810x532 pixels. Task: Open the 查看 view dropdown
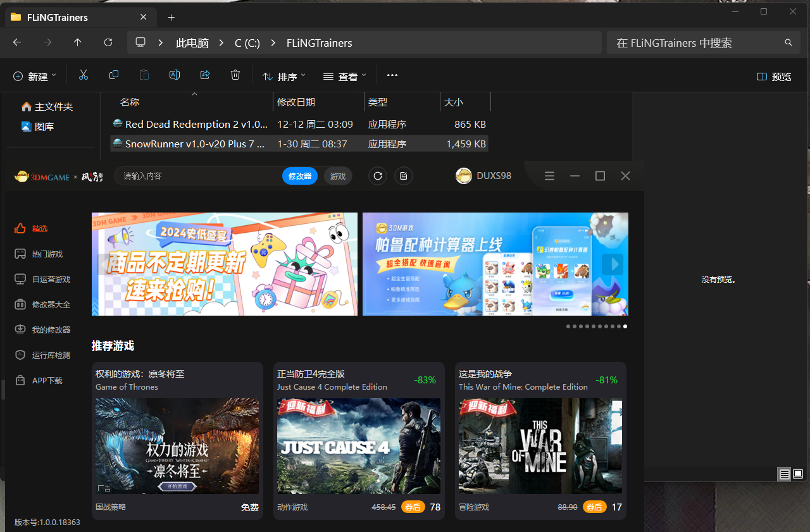click(344, 76)
